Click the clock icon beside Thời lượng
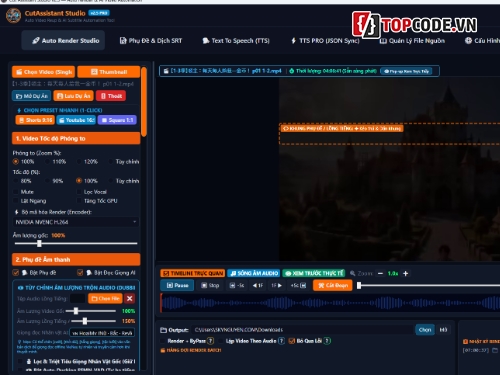 (292, 71)
